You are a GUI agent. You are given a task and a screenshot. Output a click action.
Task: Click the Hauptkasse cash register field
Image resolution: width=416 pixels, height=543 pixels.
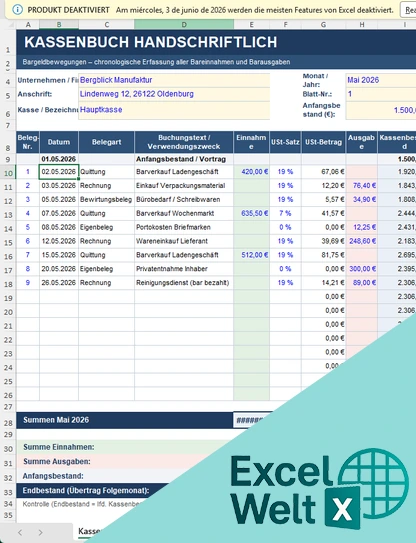tap(174, 110)
